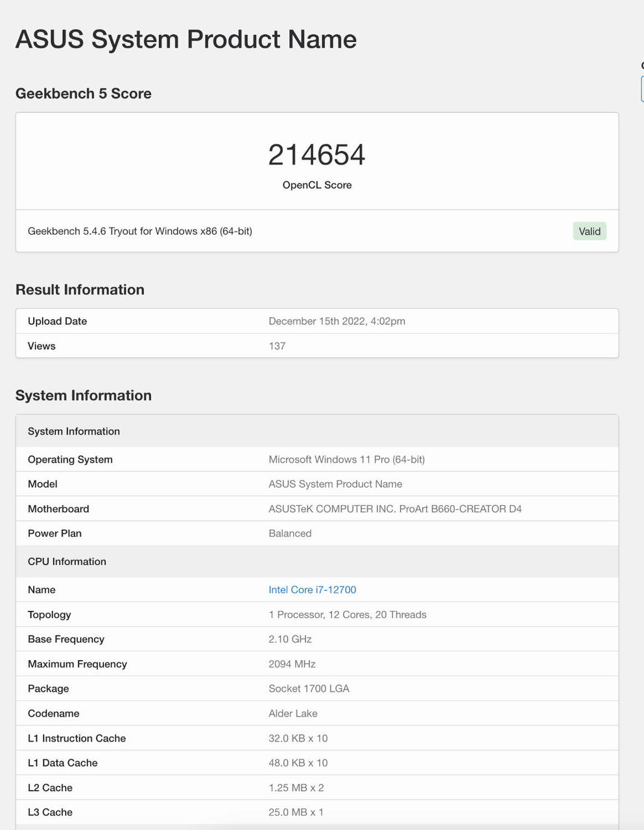
Task: Select Geekbench 5.4.6 Tryout version text
Action: pos(140,231)
